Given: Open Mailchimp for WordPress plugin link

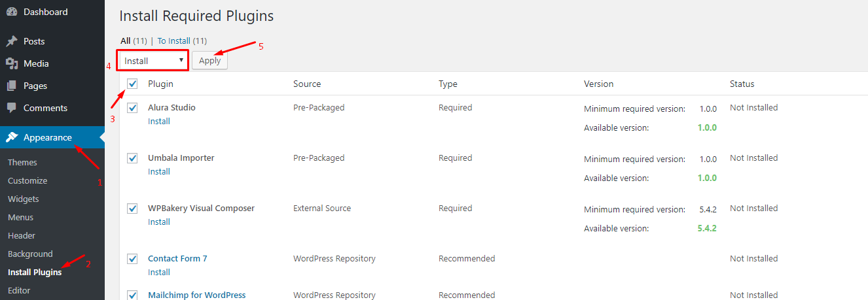Looking at the screenshot, I should [196, 295].
